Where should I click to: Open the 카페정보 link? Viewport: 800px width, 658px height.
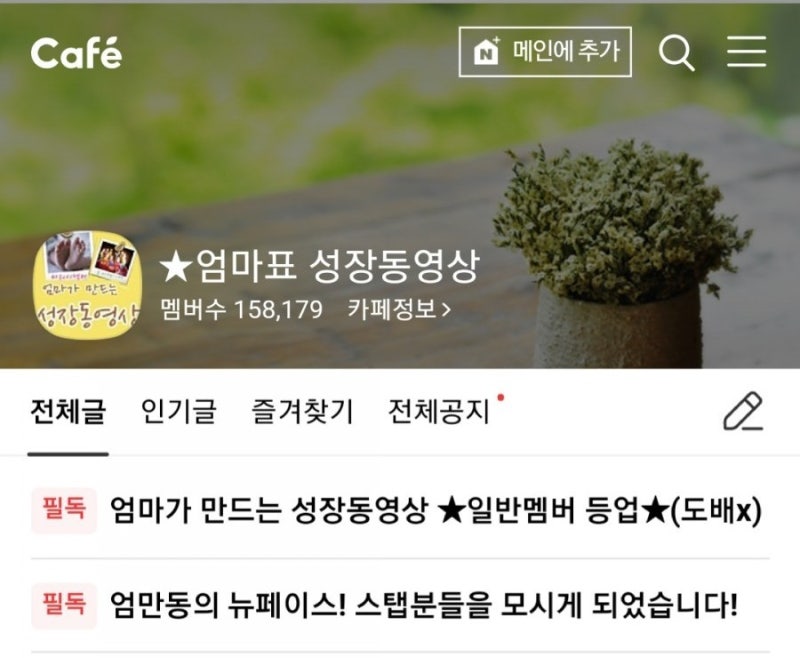(x=399, y=309)
